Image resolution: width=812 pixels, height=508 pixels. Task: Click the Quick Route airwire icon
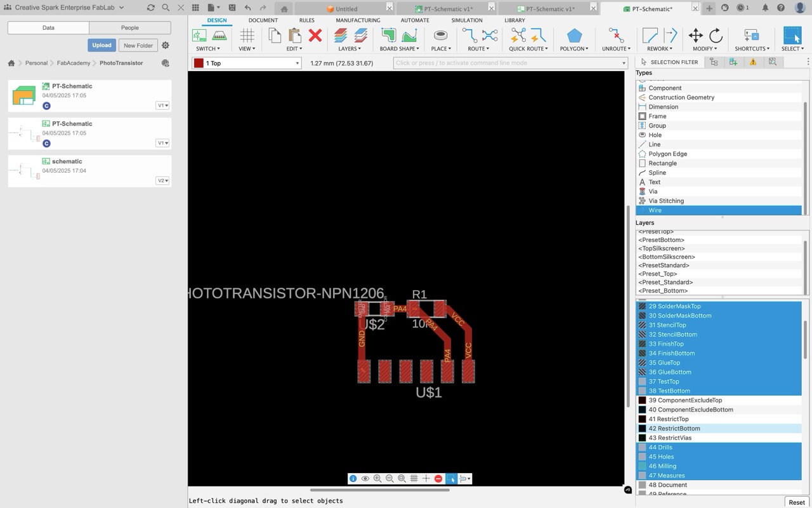(518, 36)
